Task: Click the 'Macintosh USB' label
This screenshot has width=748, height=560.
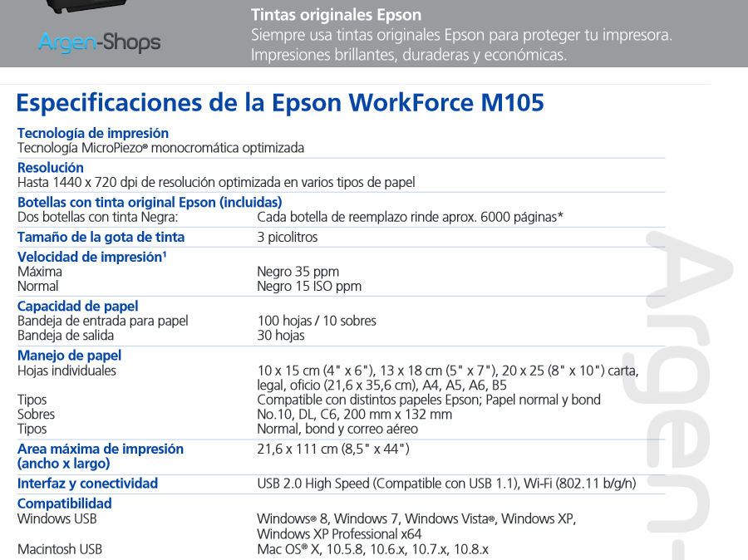Action: pyautogui.click(x=60, y=549)
